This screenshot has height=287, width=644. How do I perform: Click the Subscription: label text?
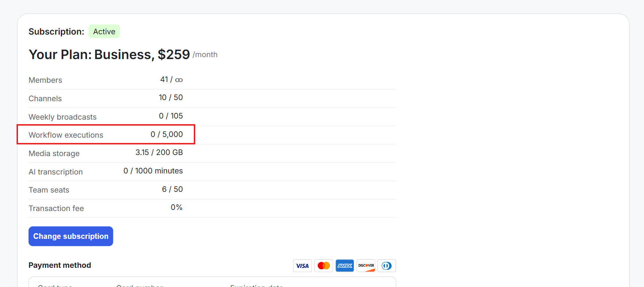56,32
